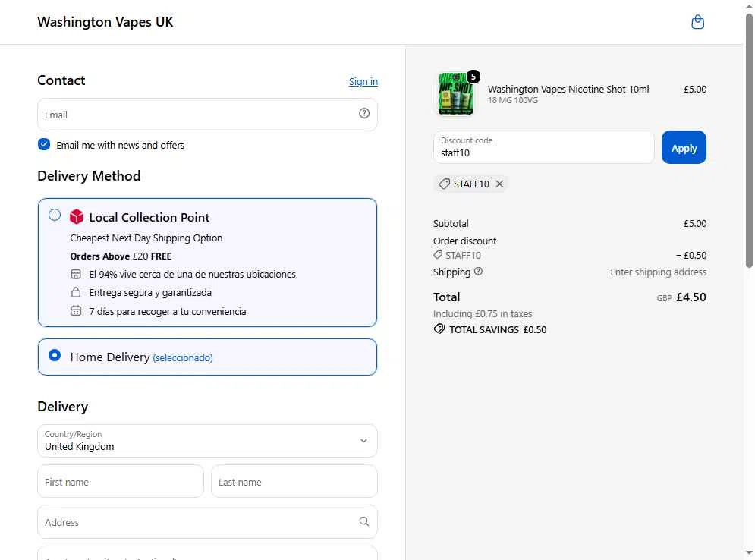Click 'Orders Above £20 FREE' text
Image resolution: width=755 pixels, height=560 pixels.
[121, 256]
